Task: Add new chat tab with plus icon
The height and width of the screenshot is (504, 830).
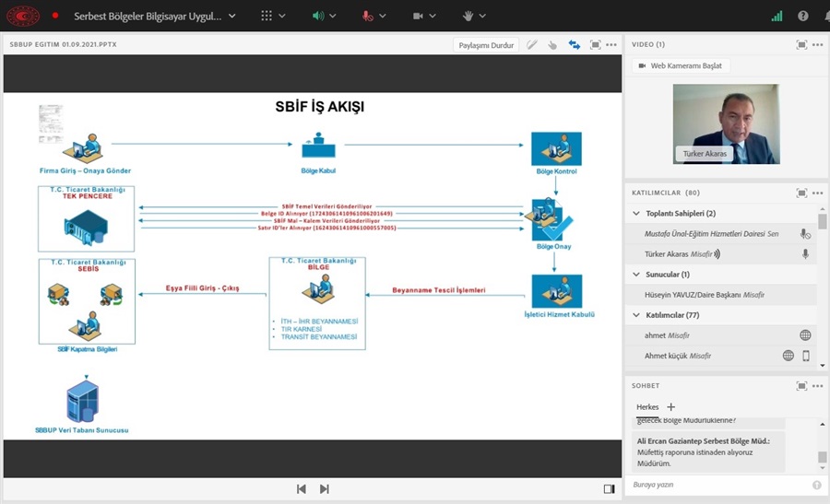Action: pyautogui.click(x=670, y=406)
